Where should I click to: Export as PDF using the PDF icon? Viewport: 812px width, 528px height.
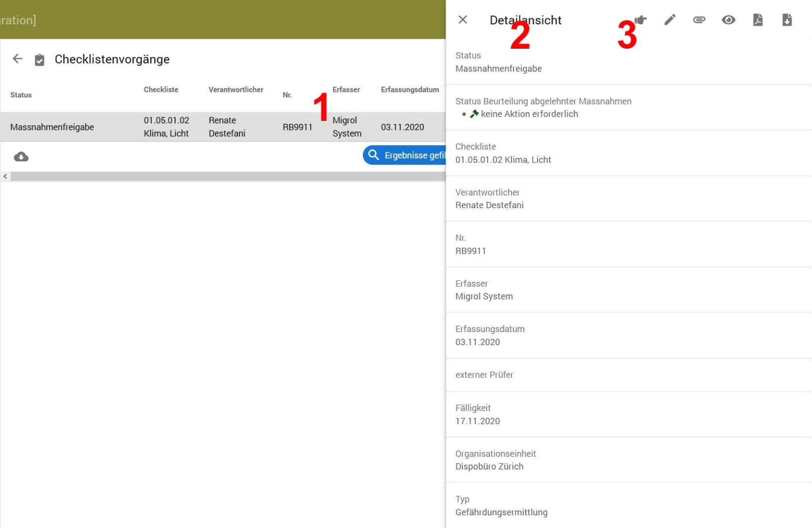tap(758, 20)
